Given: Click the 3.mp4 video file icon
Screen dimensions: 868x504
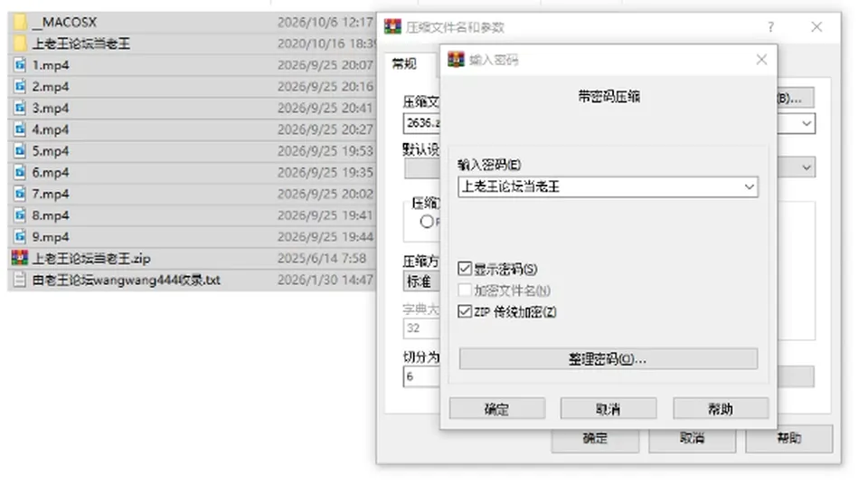Looking at the screenshot, I should [20, 108].
